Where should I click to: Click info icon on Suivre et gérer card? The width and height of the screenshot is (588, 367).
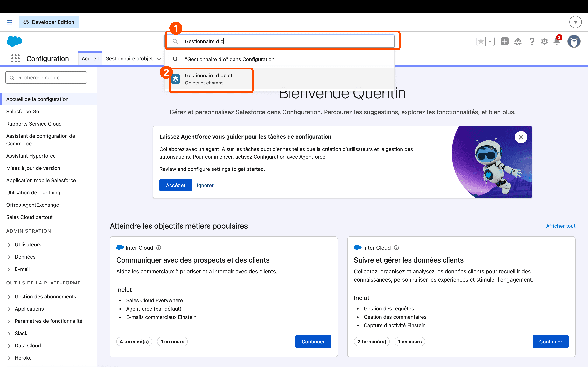(x=396, y=248)
